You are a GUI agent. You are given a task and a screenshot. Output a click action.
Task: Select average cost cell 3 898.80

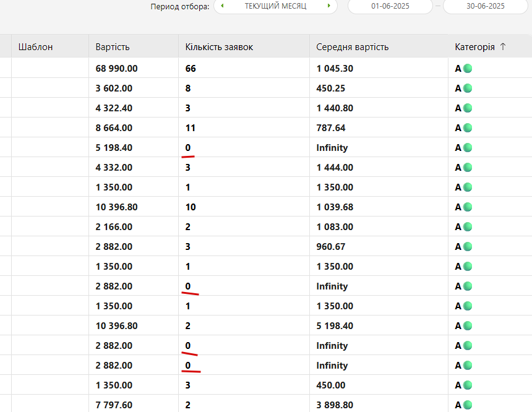[x=335, y=405]
